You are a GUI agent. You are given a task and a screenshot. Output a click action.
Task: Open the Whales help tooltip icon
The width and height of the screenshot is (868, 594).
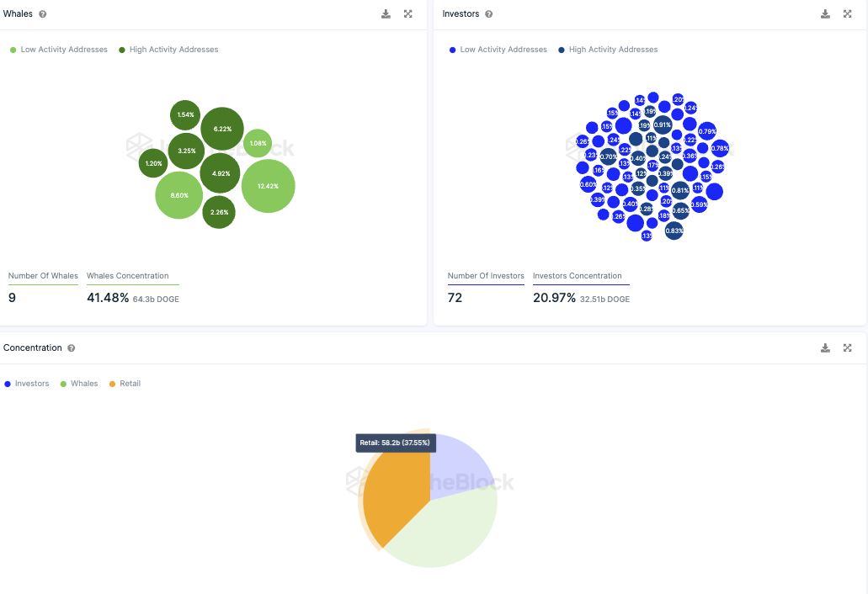(43, 14)
